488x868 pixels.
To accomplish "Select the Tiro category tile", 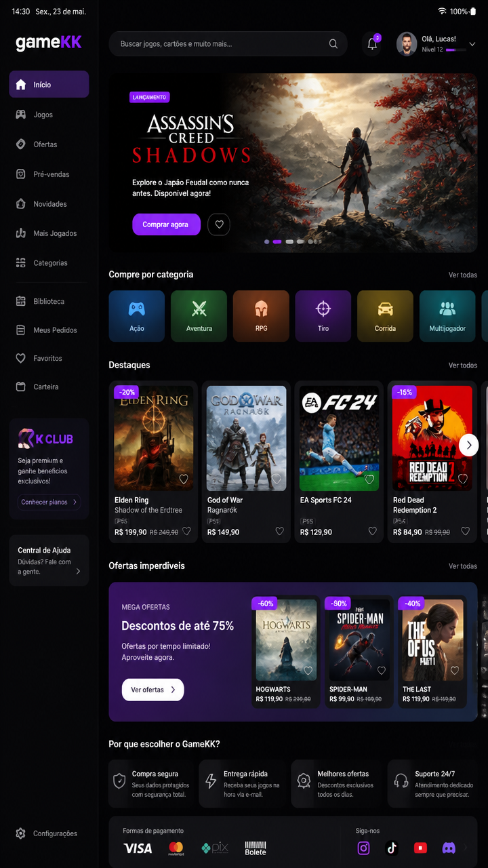I will [323, 316].
